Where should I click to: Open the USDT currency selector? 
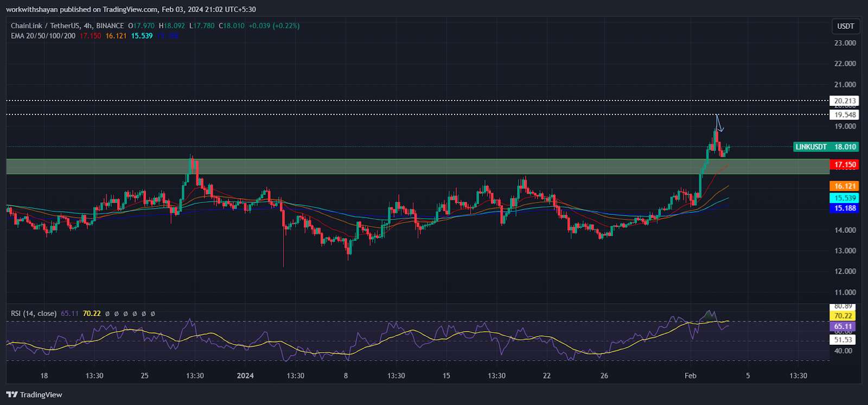845,26
